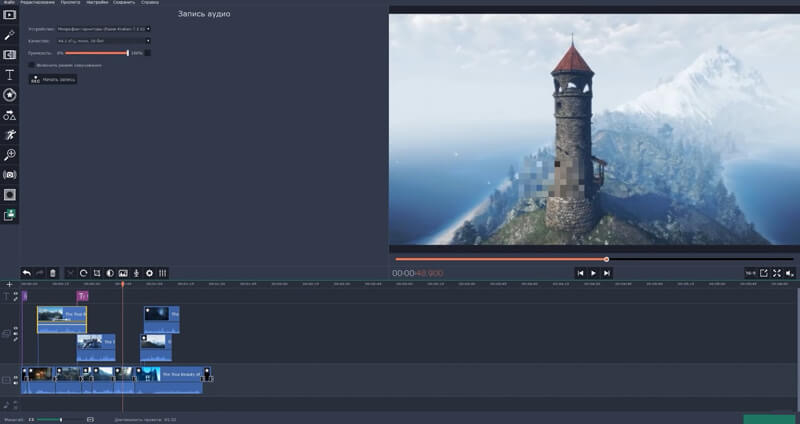Open the green export tab in sidebar
This screenshot has width=800, height=424.
[9, 215]
